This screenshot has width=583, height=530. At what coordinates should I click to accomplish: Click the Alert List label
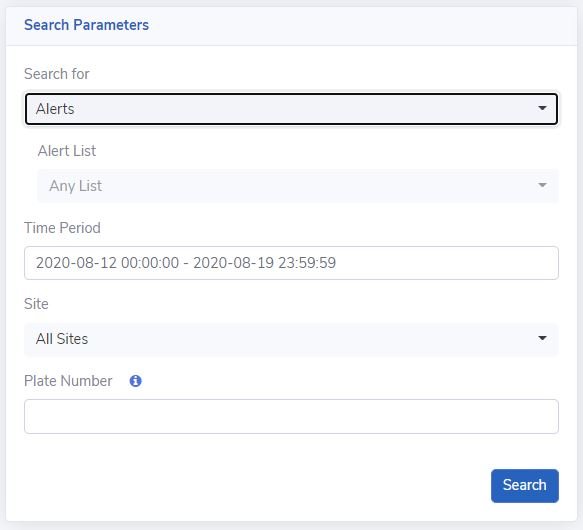[x=67, y=151]
